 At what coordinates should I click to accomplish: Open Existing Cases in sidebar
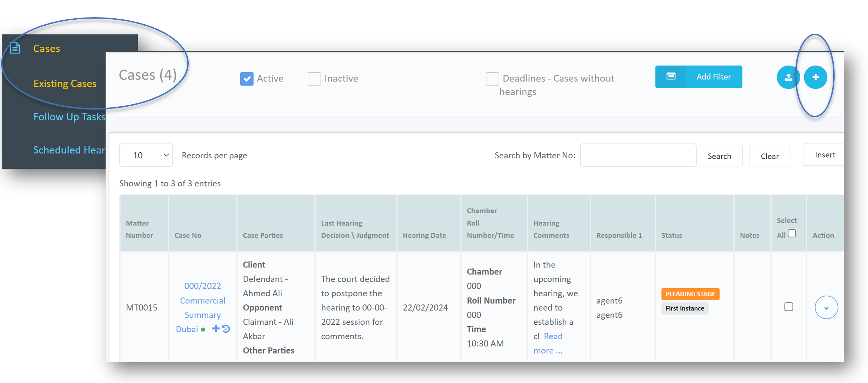pos(65,84)
